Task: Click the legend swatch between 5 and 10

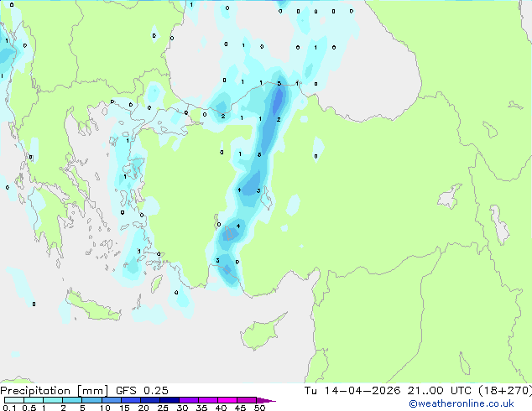Action: pyautogui.click(x=91, y=400)
